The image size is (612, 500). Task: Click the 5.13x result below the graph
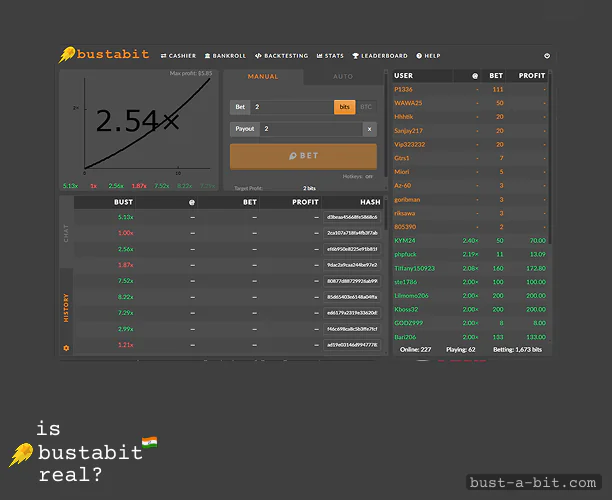[71, 186]
